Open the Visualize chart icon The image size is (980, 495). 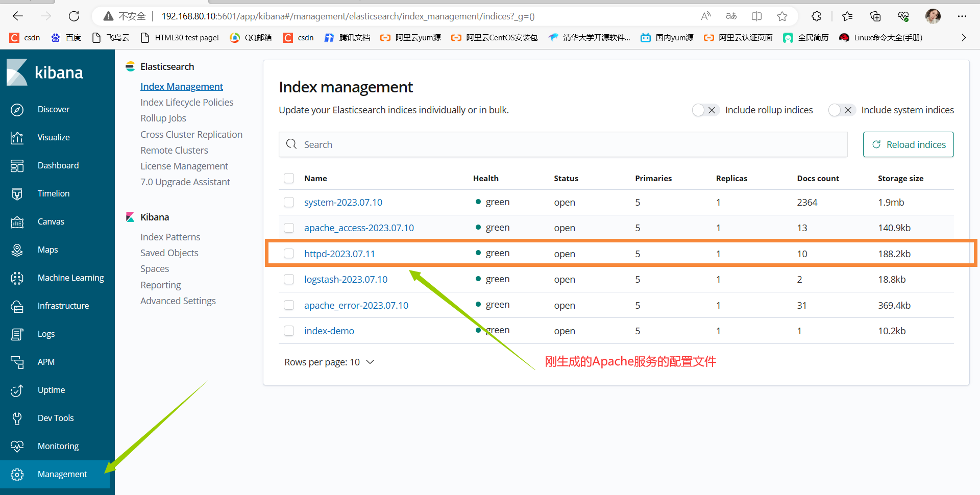(x=17, y=138)
